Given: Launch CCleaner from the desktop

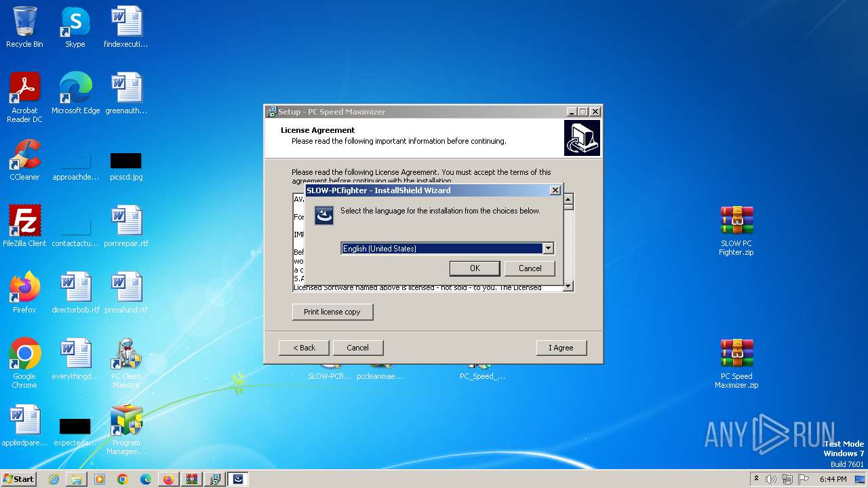Looking at the screenshot, I should [24, 160].
